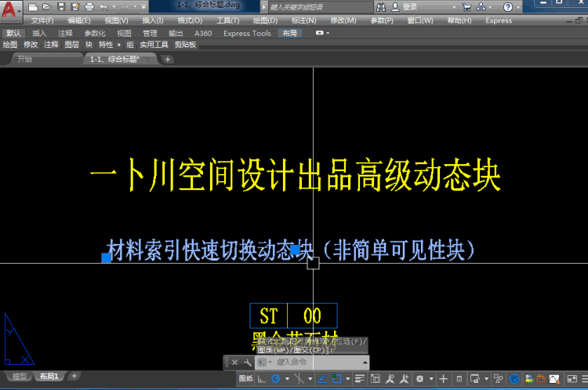
Task: Open object snap settings dropdown arrow
Action: 347,379
